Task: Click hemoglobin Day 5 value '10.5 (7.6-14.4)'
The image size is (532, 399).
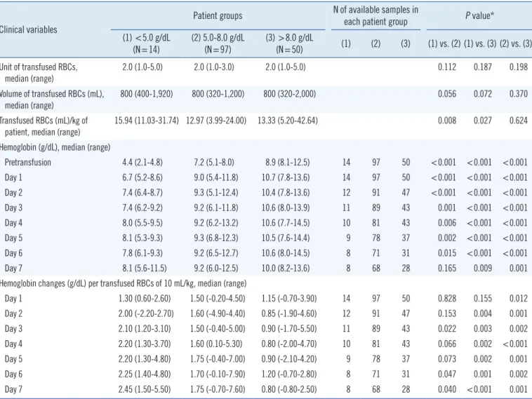Action: [286, 238]
